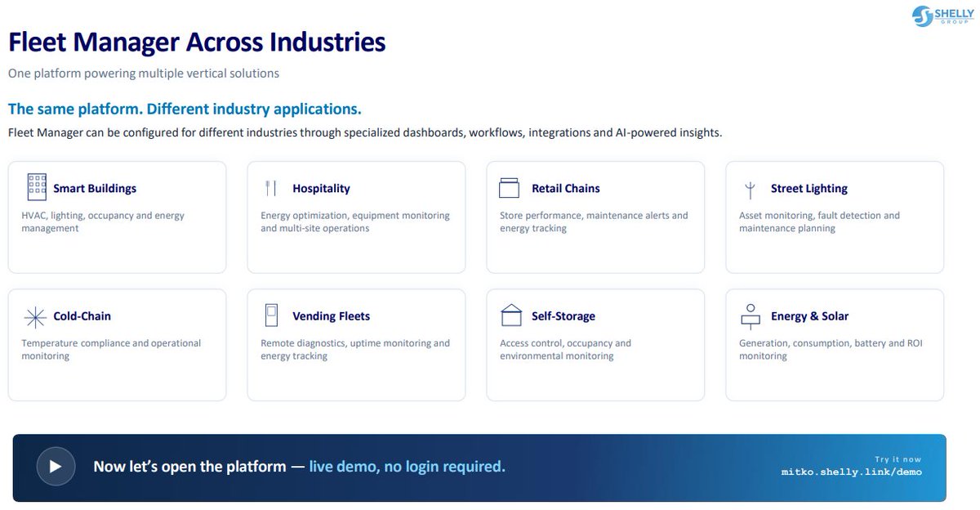Screen dimensions: 980x510
Task: Click the Cold-Chain snowflake icon
Action: (35, 316)
